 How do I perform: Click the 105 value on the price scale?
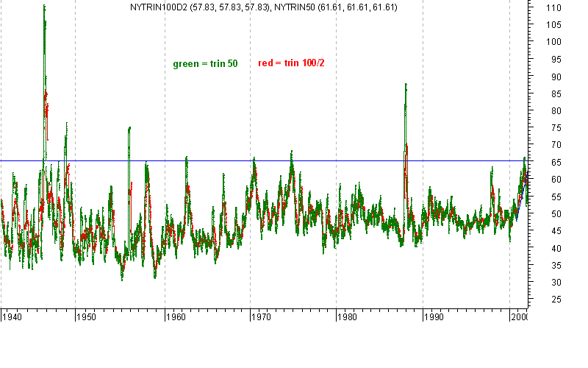553,25
